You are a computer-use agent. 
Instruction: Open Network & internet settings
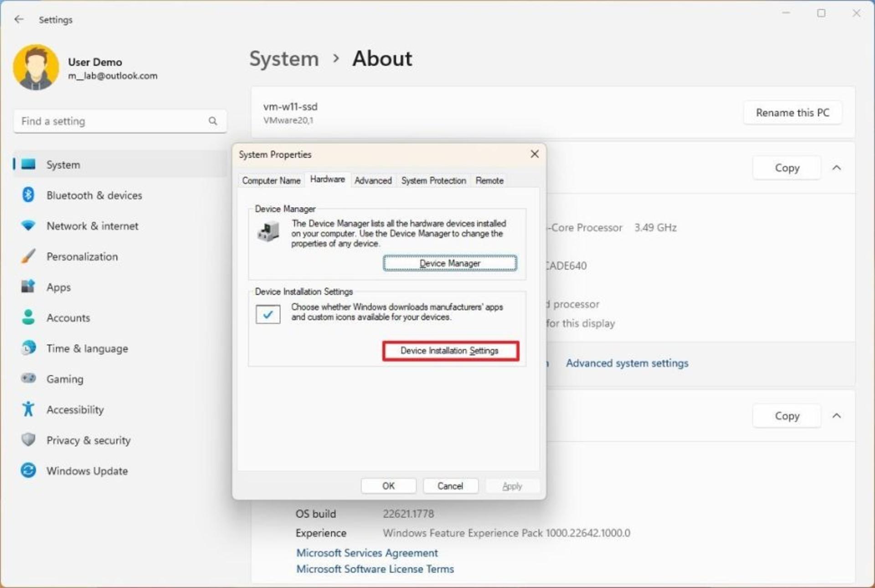pyautogui.click(x=120, y=225)
